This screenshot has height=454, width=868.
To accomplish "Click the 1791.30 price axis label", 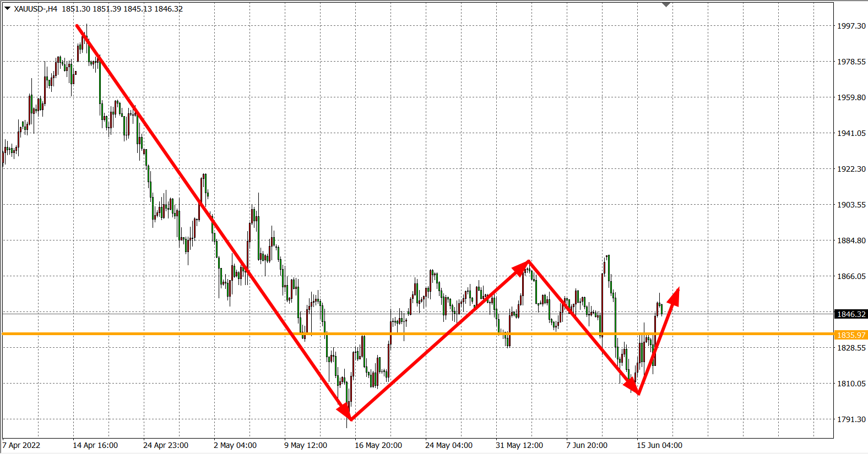I will 851,419.
